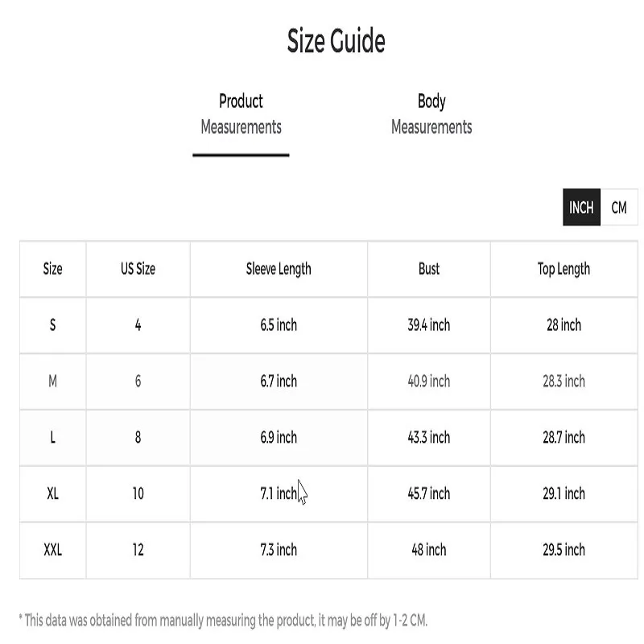644x644 pixels.
Task: Click the Size column header
Action: (52, 269)
